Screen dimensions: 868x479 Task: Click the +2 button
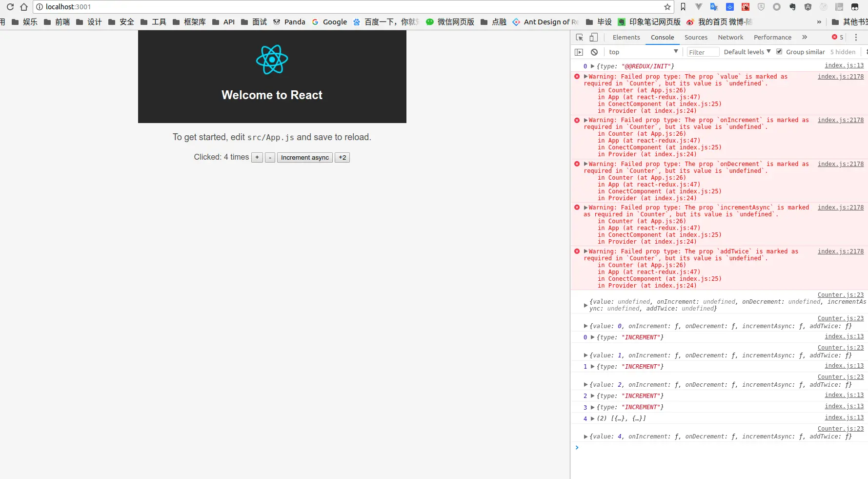pos(343,157)
